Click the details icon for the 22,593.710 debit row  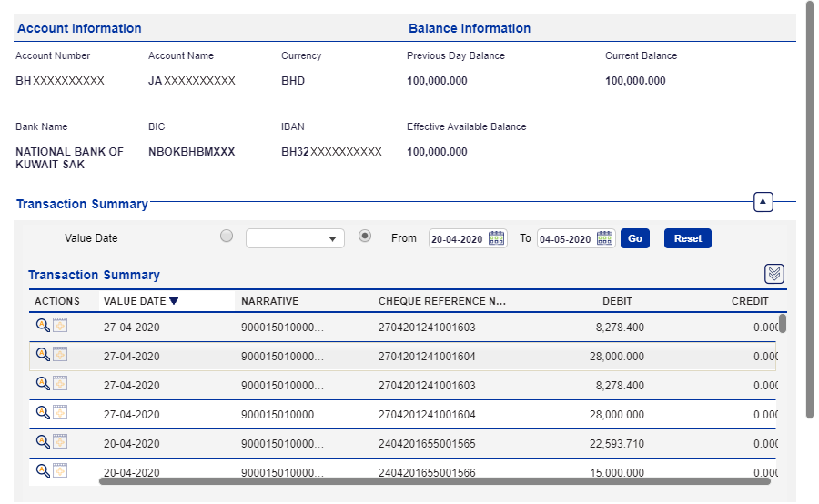point(60,441)
